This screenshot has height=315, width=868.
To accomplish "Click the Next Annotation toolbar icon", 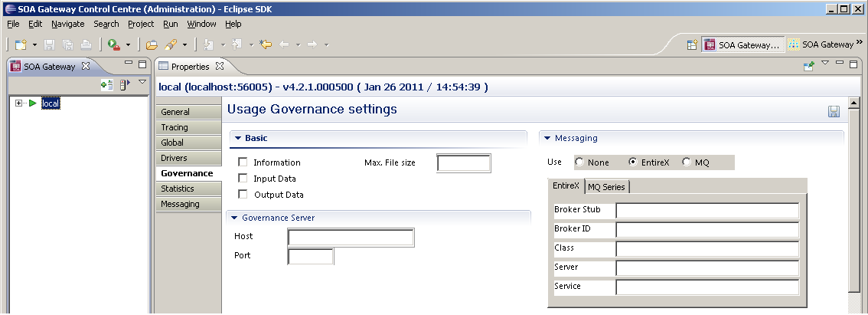I will [x=209, y=44].
